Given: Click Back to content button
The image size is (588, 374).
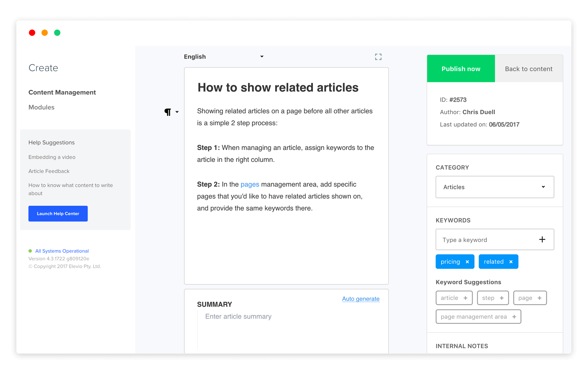Looking at the screenshot, I should click(529, 69).
